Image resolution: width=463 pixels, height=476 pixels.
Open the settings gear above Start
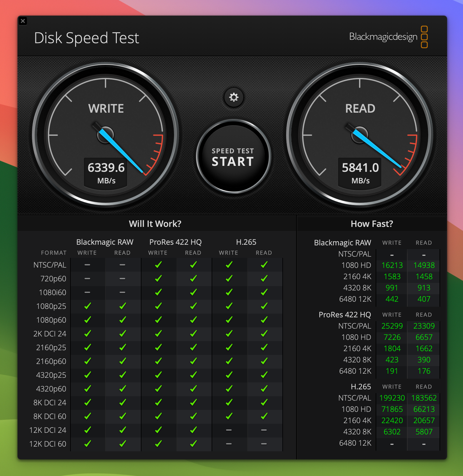click(x=234, y=97)
